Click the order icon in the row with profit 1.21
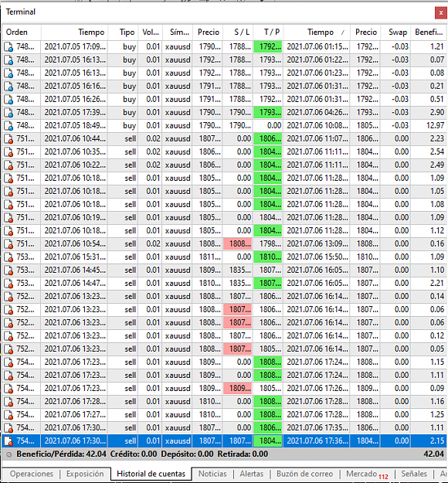448x483 pixels. 8,47
